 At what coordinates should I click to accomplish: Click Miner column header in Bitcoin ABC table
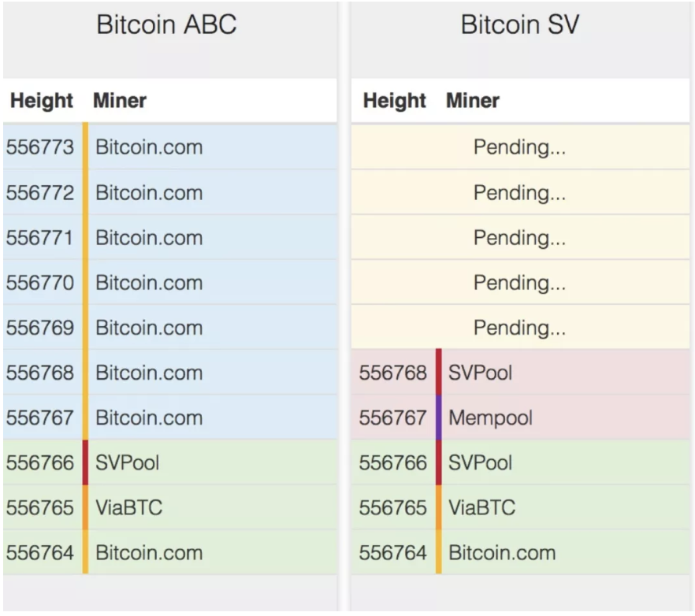click(120, 101)
